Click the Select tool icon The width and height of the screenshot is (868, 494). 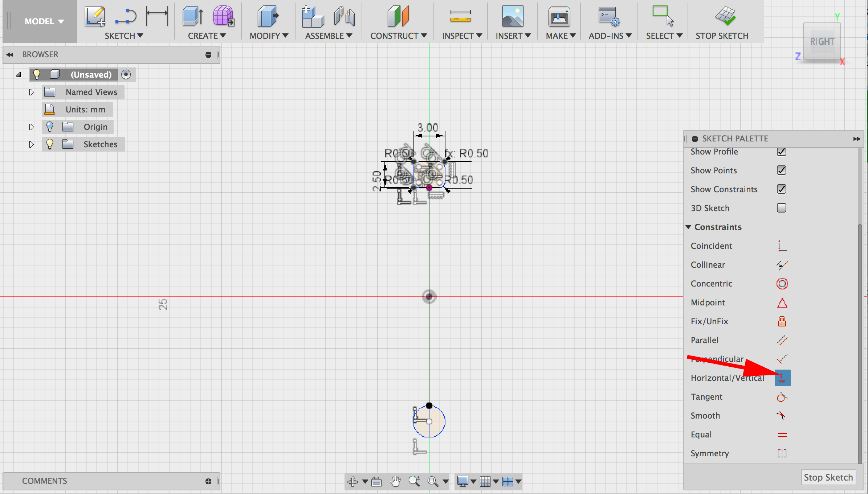click(x=663, y=16)
